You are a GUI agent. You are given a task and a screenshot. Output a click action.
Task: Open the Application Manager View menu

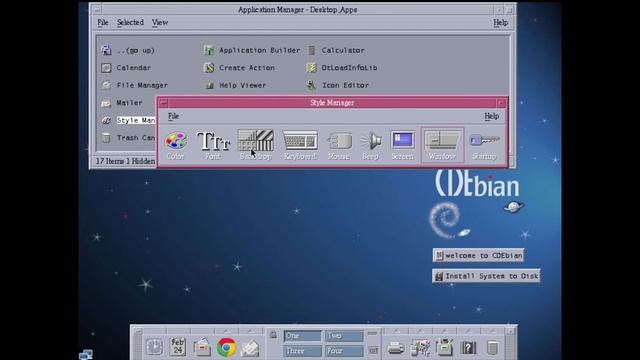click(160, 22)
